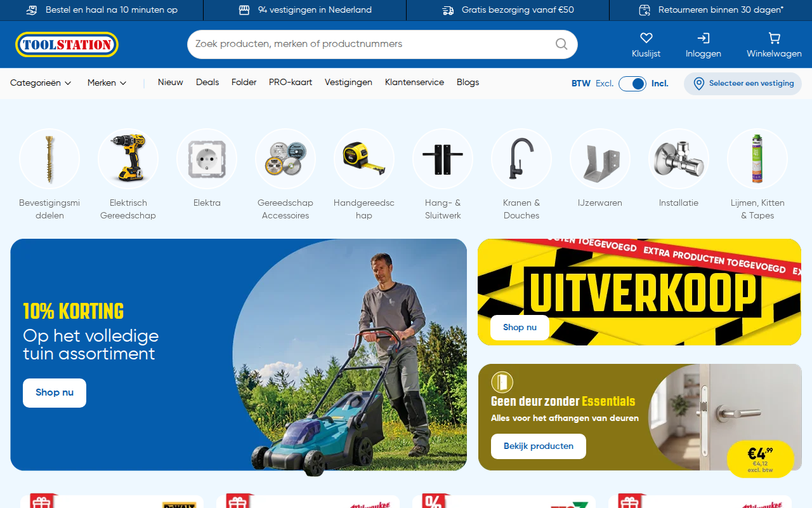
Task: Click Shop nu on the tuin banner
Action: coord(55,393)
